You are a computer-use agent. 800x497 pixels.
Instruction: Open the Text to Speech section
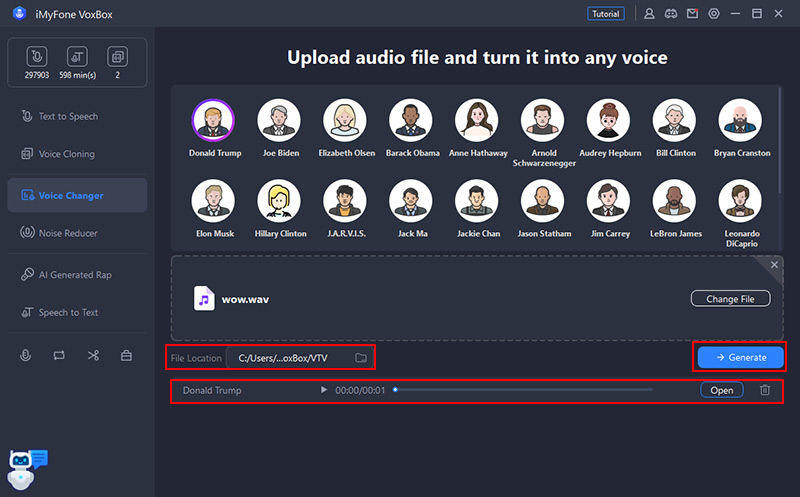(78, 116)
